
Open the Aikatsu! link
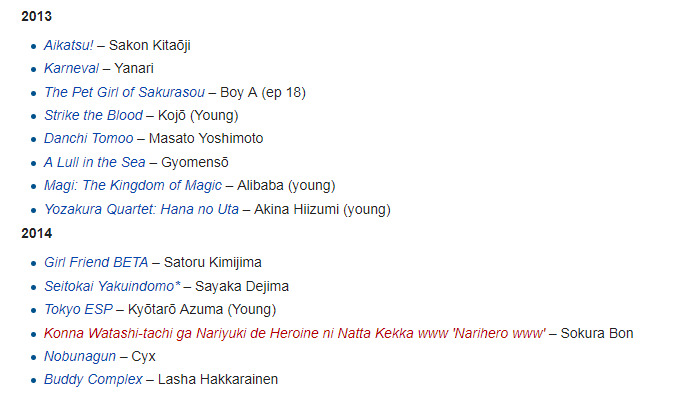68,45
